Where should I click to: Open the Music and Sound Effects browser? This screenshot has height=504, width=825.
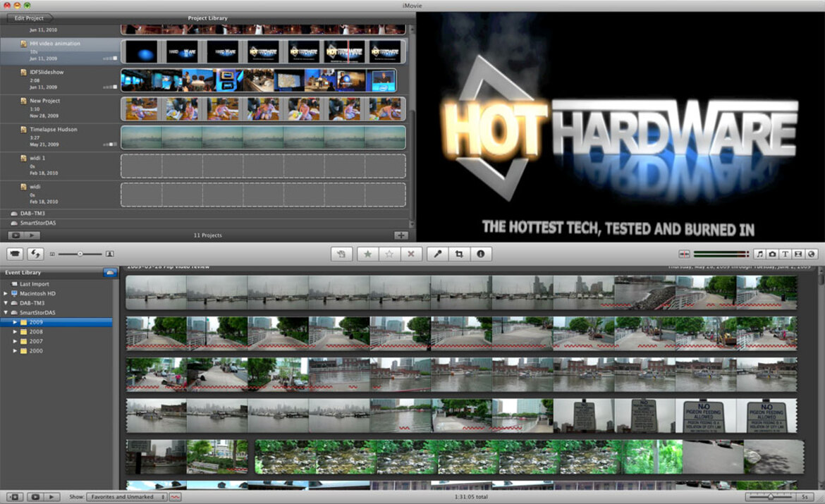[x=759, y=254]
